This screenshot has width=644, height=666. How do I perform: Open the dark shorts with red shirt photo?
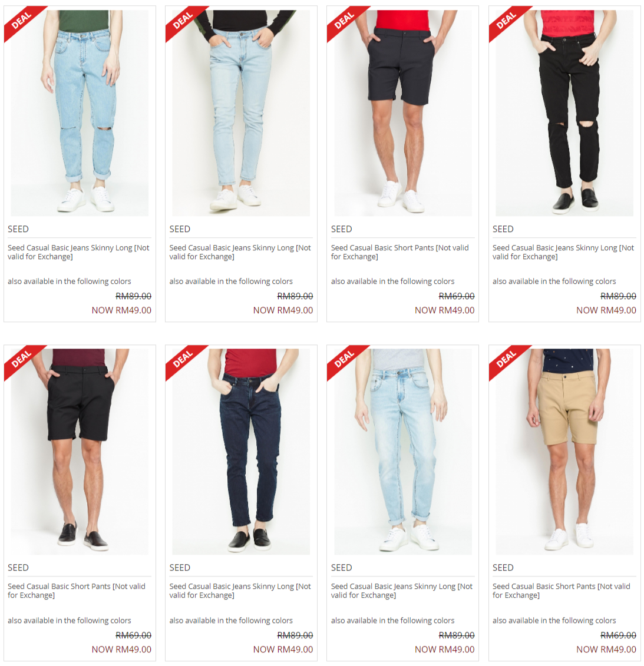(x=403, y=113)
